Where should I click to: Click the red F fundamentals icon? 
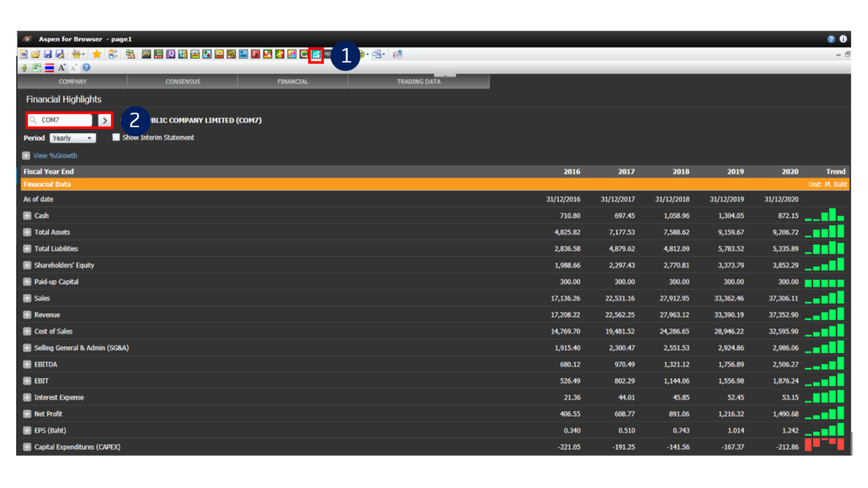(x=255, y=55)
